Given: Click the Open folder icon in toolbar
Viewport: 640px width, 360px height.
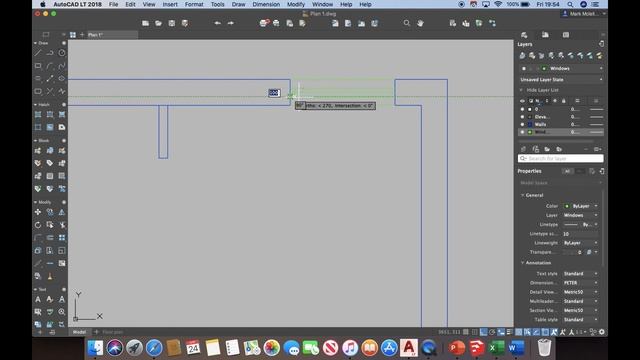Looking at the screenshot, I should [158, 23].
